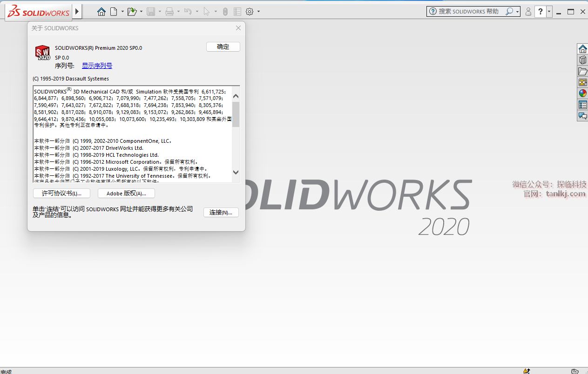This screenshot has height=374, width=588.
Task: Click the pencil status icon in status bar
Action: point(526,371)
